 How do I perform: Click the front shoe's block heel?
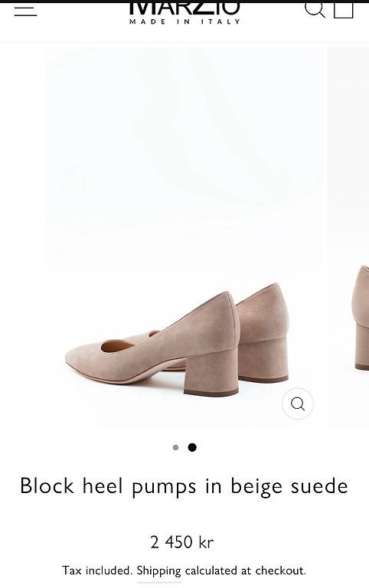click(x=211, y=372)
